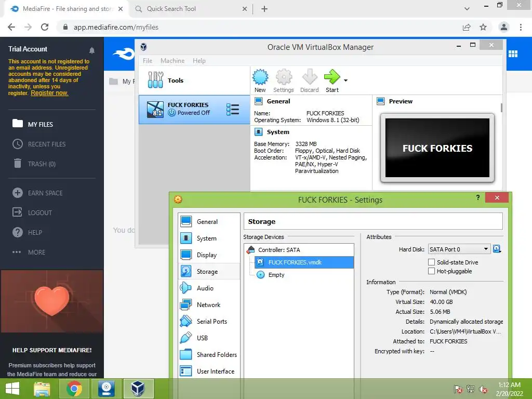Click LOGOUT in MediaFire sidebar
532x399 pixels.
[x=32, y=212]
